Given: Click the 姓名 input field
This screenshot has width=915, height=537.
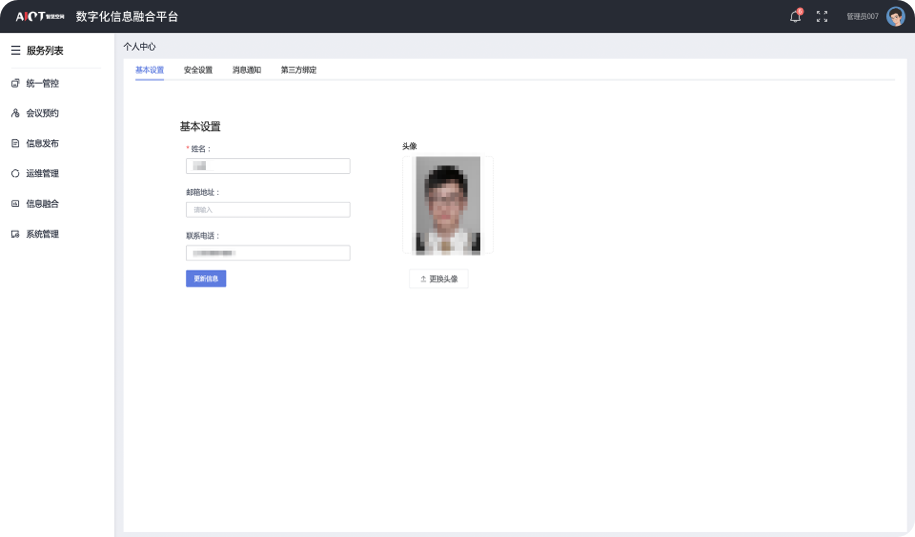Looking at the screenshot, I should (268, 166).
